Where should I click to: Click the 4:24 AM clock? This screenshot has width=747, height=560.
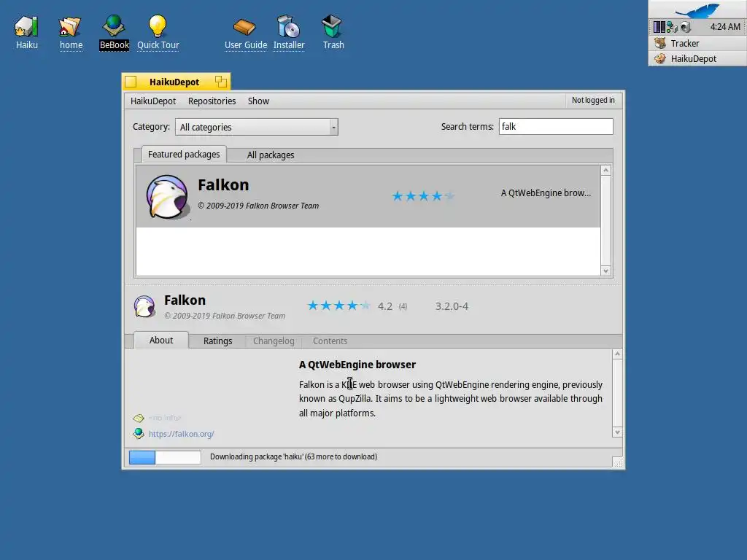[x=724, y=27]
